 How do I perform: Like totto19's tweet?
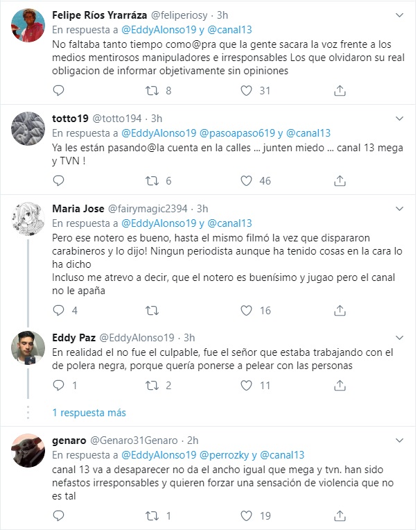point(246,181)
